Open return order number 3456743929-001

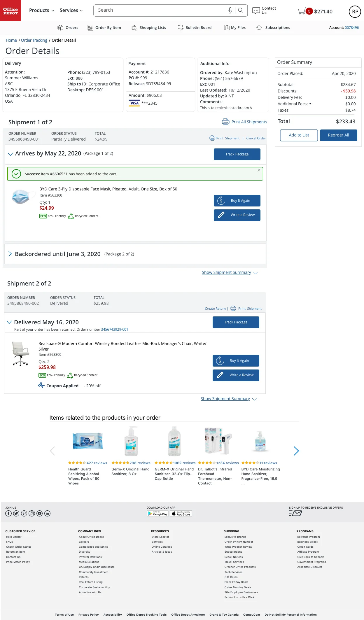115,330
